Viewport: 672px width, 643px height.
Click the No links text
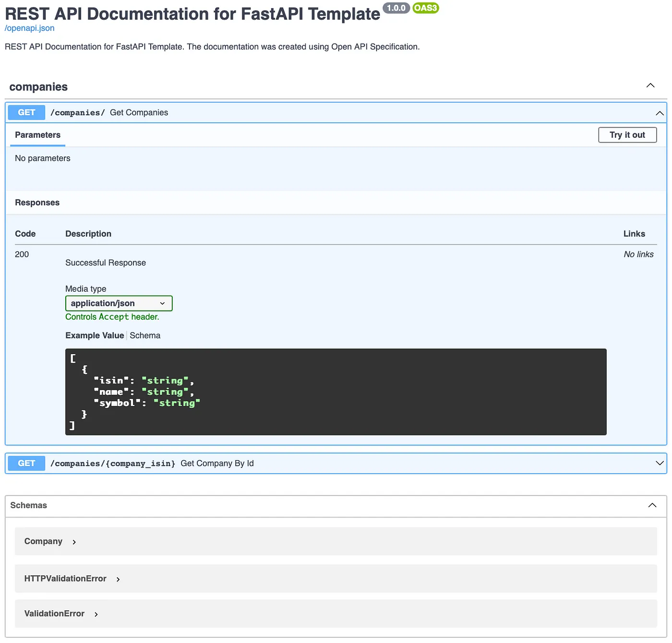click(x=638, y=254)
